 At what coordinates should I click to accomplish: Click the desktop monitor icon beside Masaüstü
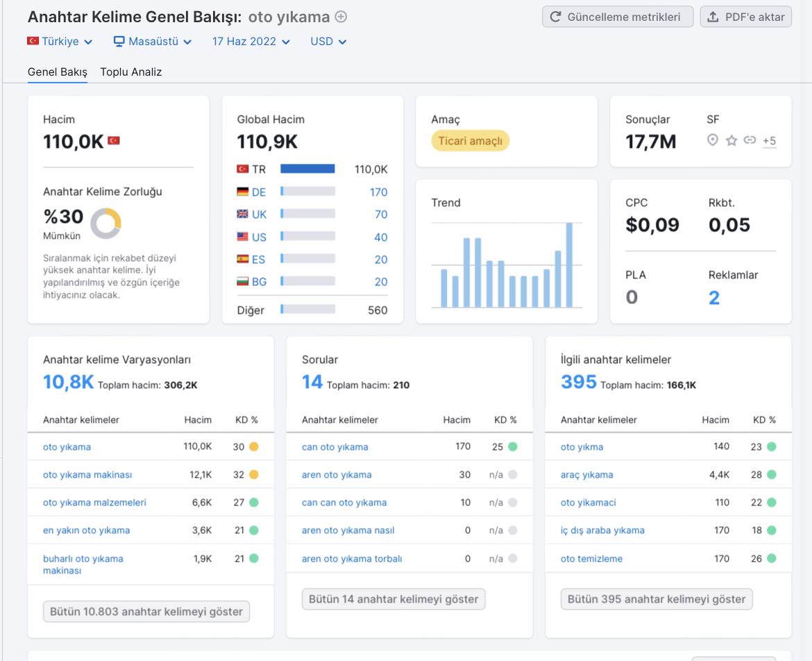point(119,42)
